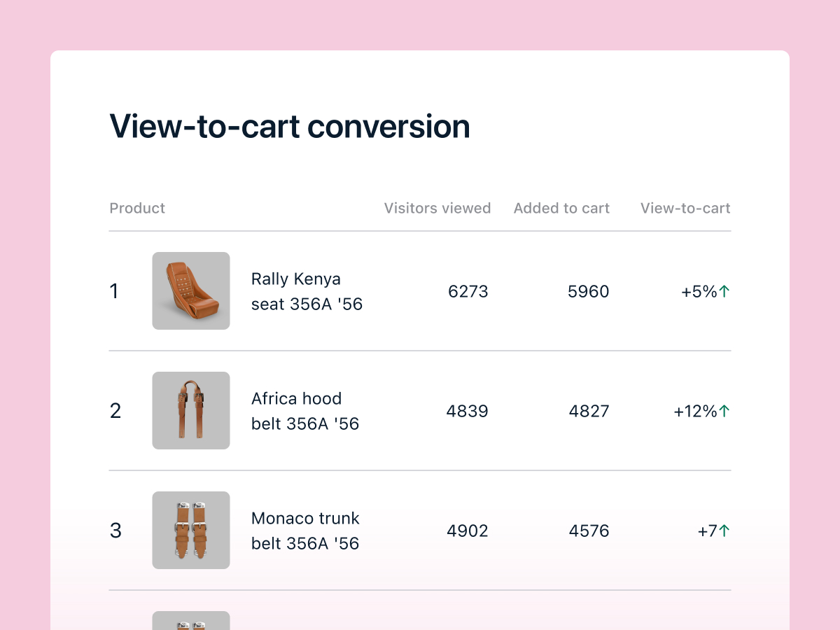The height and width of the screenshot is (630, 840).
Task: Open the Africa hood belt 356A '56 link
Action: click(305, 411)
